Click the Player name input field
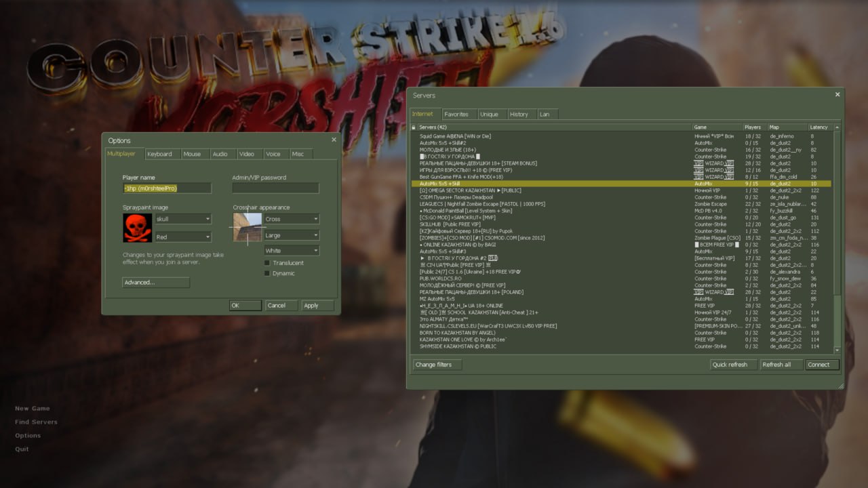Viewport: 868px width, 488px height. pos(167,188)
